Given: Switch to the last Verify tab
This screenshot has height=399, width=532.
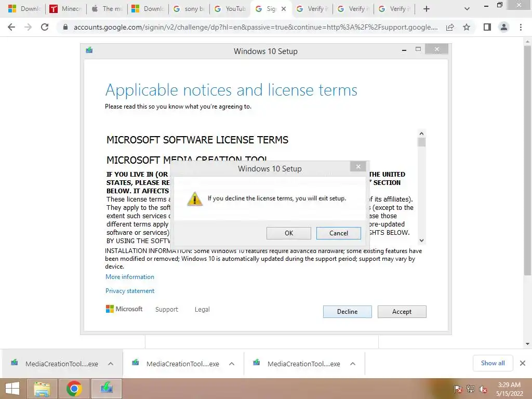Looking at the screenshot, I should coord(394,9).
